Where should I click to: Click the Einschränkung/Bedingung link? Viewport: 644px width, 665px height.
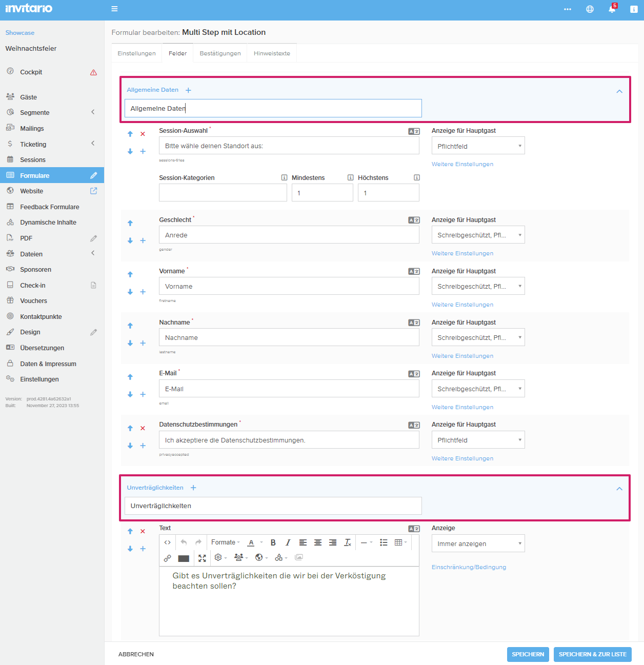coord(469,567)
